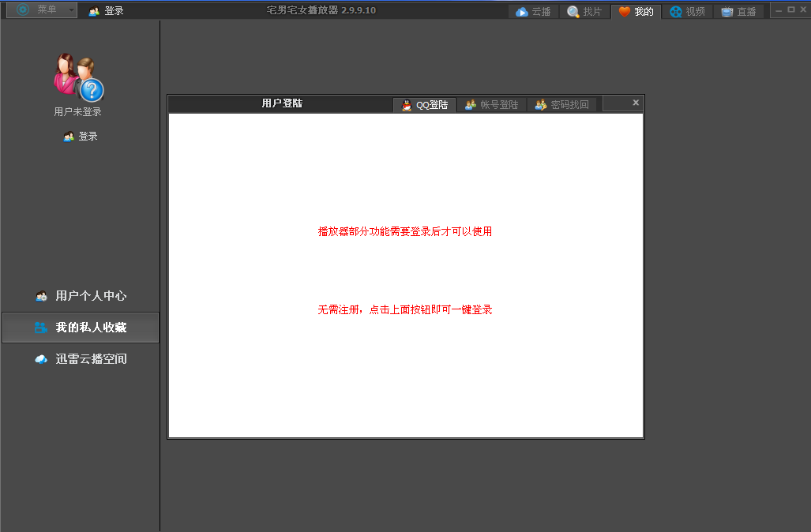The width and height of the screenshot is (811, 532).
Task: Close the player application window
Action: pos(802,10)
